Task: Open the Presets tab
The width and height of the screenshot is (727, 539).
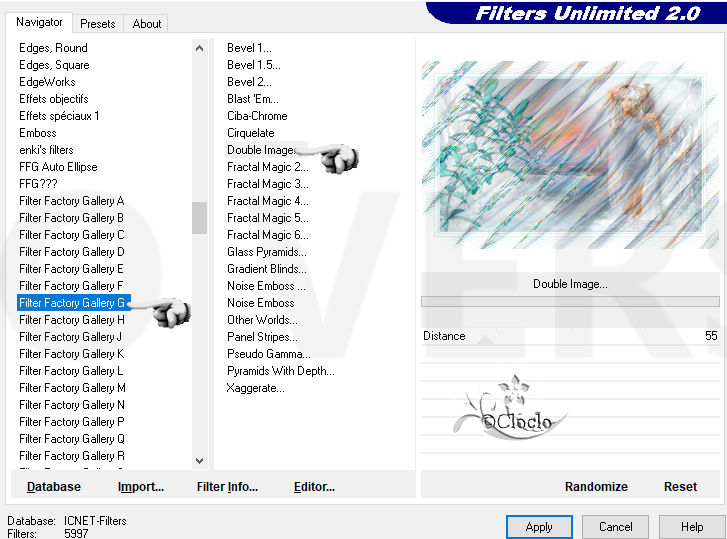Action: (x=97, y=24)
